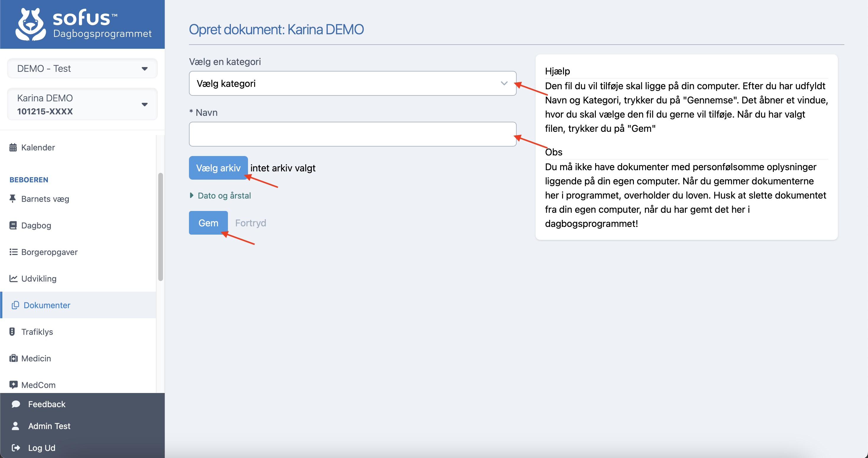Open the DEMO - Test dropdown
This screenshot has width=868, height=458.
82,69
